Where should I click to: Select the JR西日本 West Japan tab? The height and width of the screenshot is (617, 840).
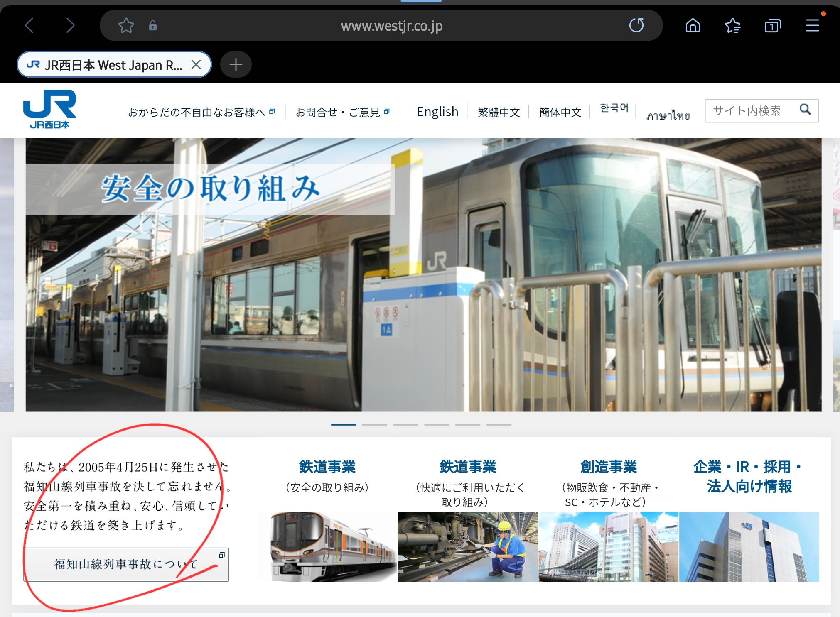tap(112, 65)
